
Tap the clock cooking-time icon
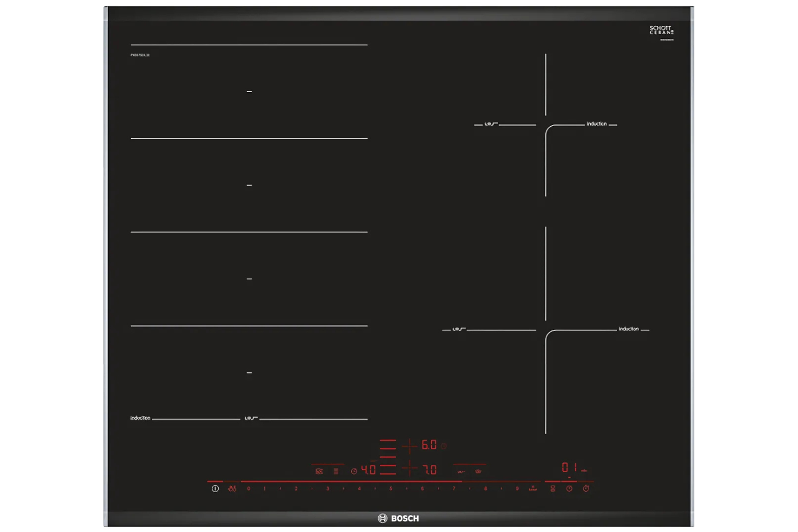click(569, 488)
